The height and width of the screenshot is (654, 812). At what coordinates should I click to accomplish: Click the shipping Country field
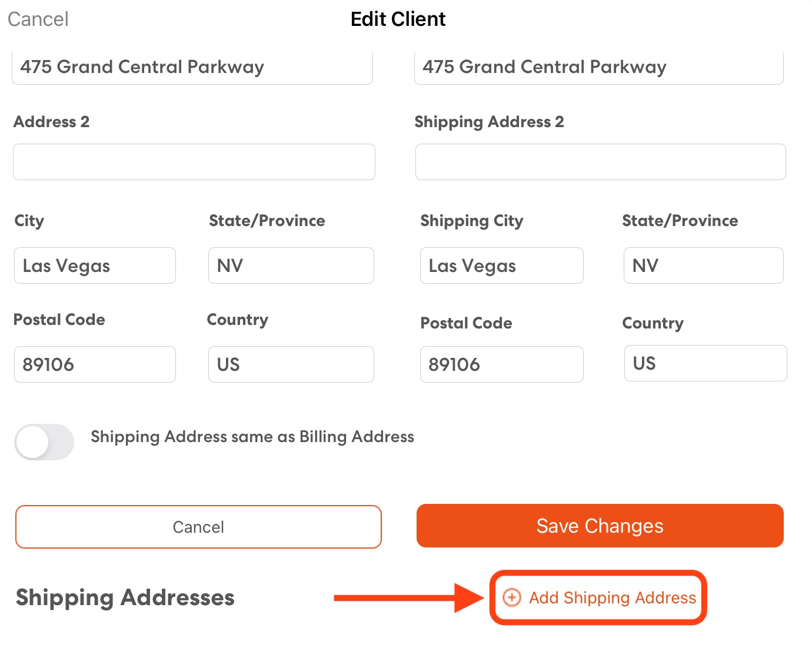click(x=705, y=363)
